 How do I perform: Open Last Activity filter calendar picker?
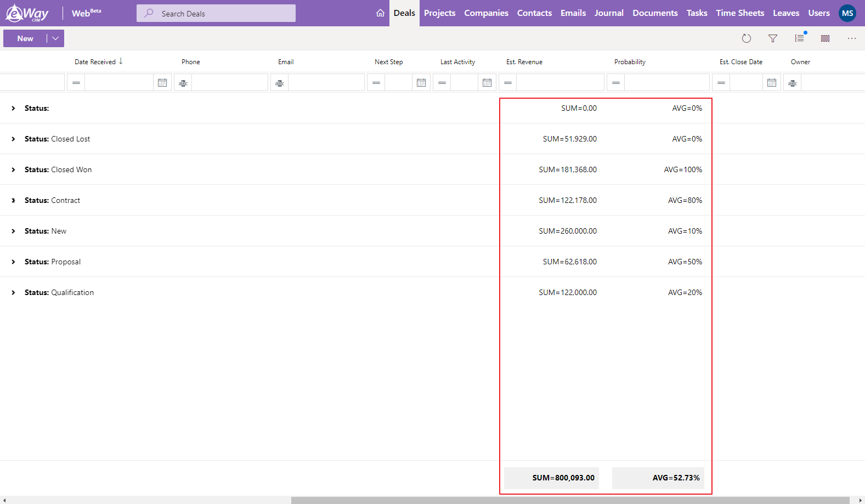[487, 83]
